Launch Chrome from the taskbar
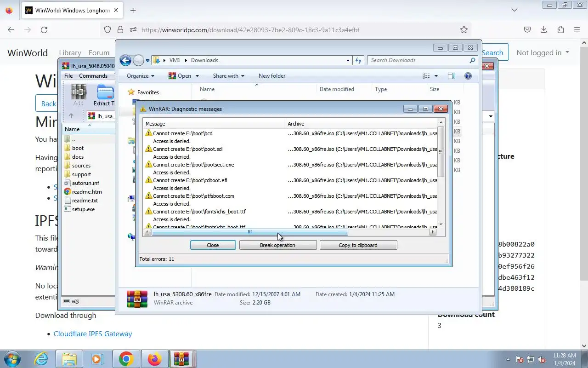Image resolution: width=588 pixels, height=368 pixels. [126, 359]
